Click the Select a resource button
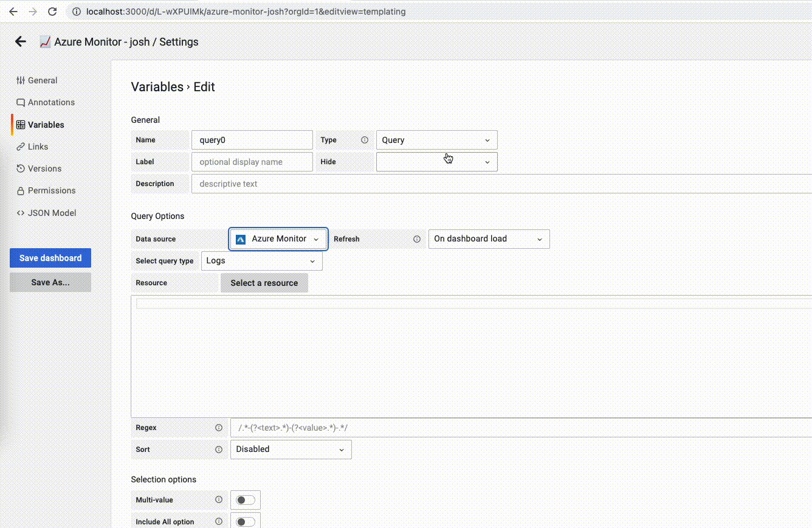This screenshot has width=812, height=528. [x=264, y=283]
